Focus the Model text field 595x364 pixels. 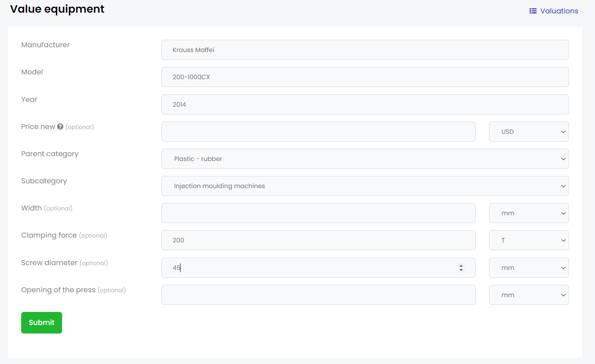tap(365, 77)
